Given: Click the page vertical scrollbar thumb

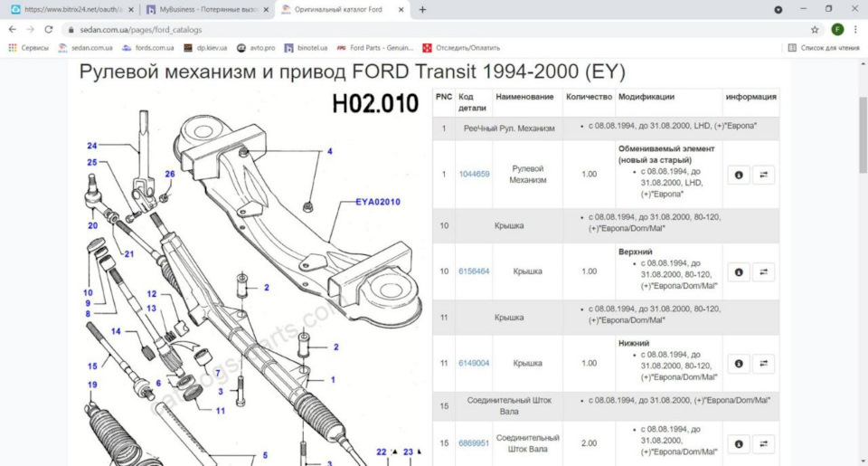Looking at the screenshot, I should pos(863,134).
